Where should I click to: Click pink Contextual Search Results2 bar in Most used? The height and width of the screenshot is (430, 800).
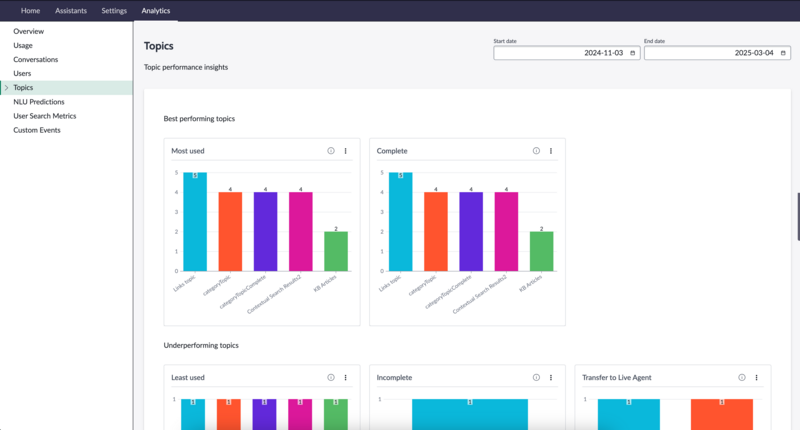click(301, 232)
